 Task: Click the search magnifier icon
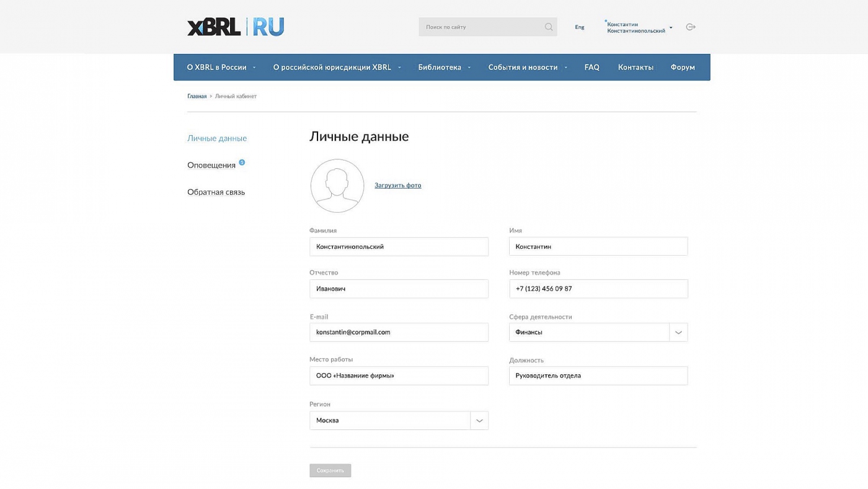[x=549, y=27]
